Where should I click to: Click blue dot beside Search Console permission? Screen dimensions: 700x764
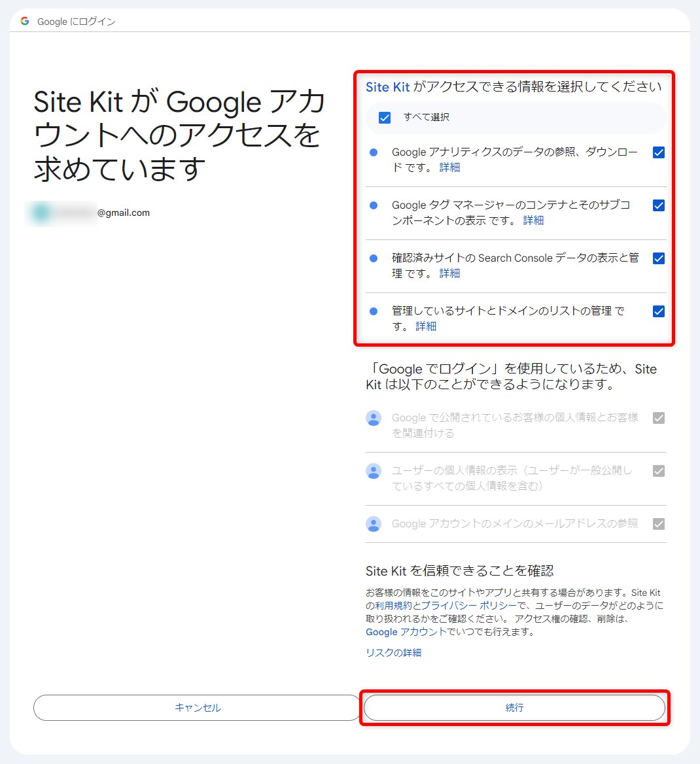[x=374, y=258]
